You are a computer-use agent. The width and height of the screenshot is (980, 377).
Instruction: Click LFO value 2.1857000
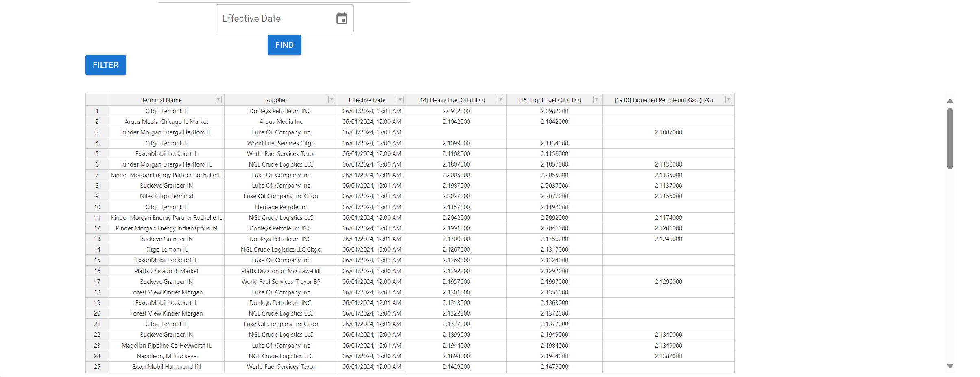tap(554, 164)
